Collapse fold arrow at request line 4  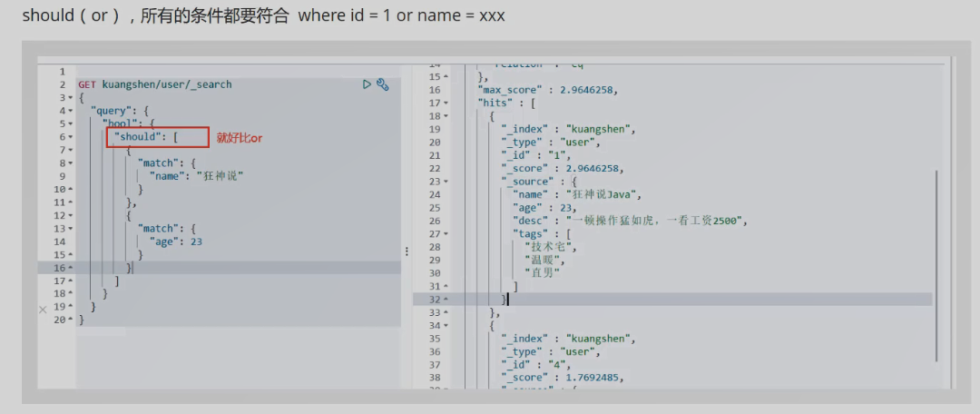[70, 111]
